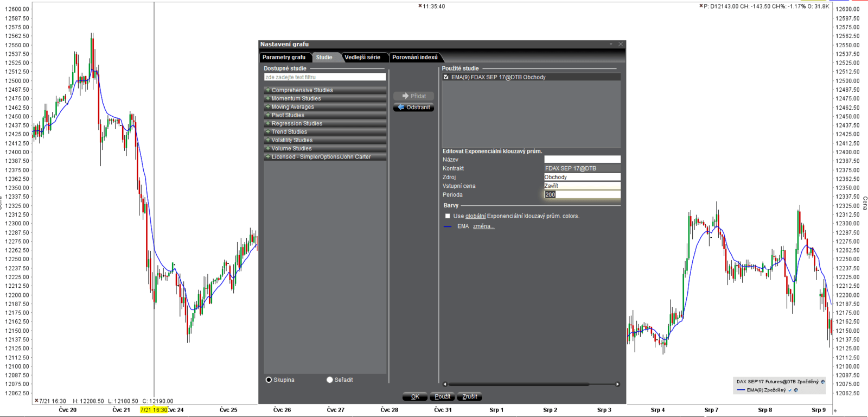Click left arrow of Použité studie horizontal scrollbar
This screenshot has width=868, height=417.
445,384
